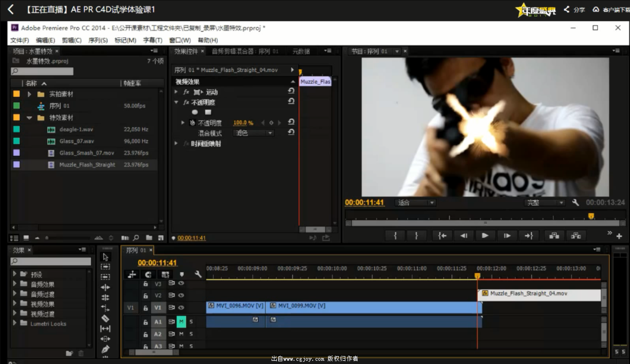The image size is (630, 364).
Task: Click Mark In button in program monitor
Action: pos(395,236)
